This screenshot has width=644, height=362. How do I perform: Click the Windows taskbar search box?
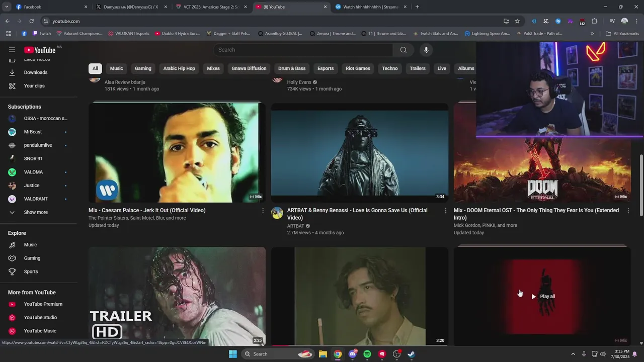click(x=278, y=354)
